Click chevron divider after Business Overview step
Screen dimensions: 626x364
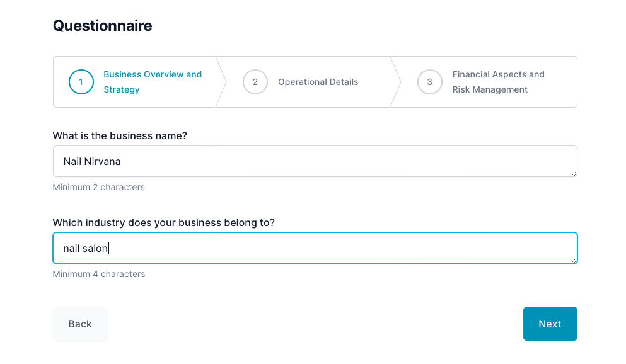(x=221, y=82)
